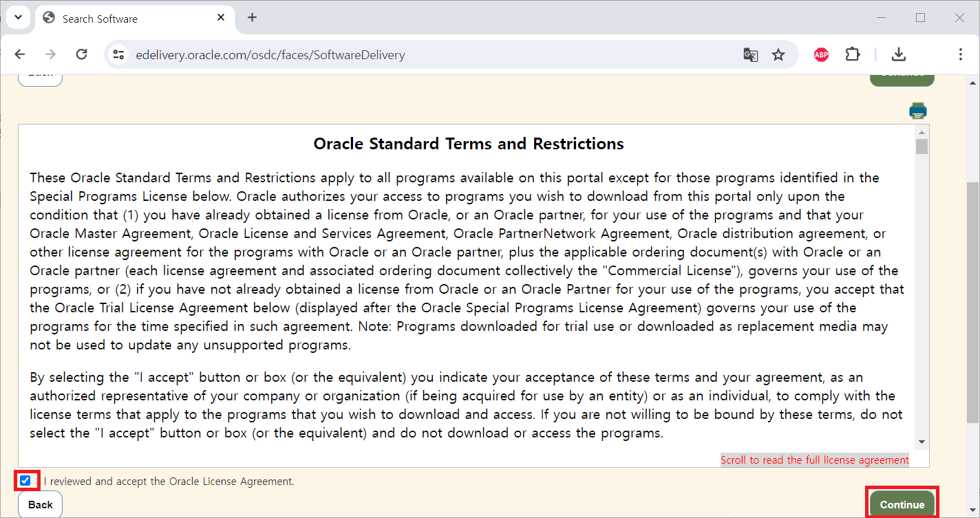Click the license box scroll up arrow
Screen dimensions: 980x518
coord(922,131)
